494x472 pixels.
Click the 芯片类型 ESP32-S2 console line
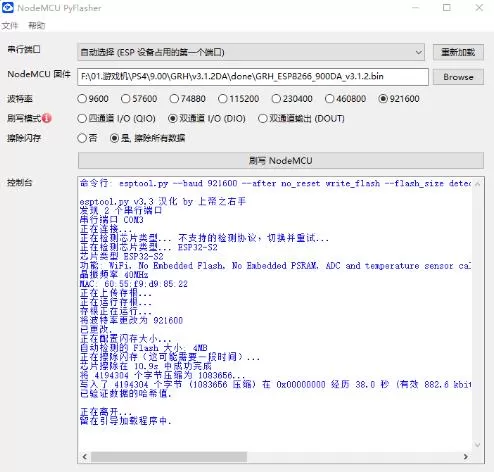pos(122,256)
